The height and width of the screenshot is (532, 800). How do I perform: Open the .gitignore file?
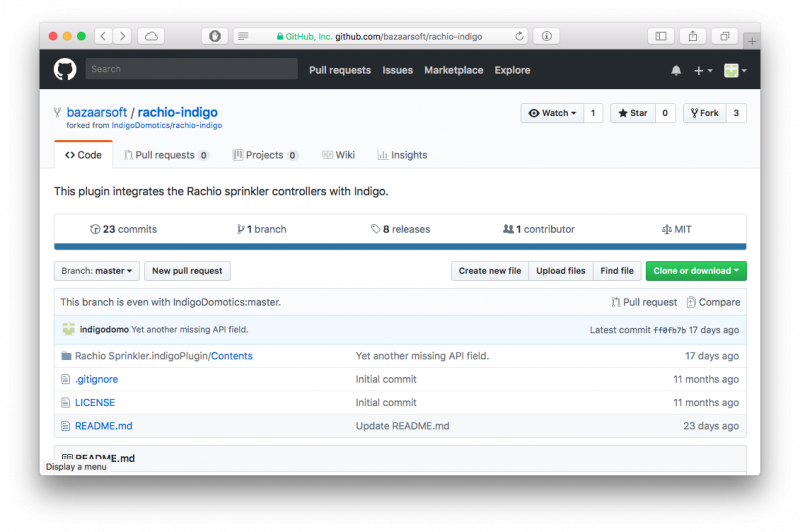click(x=96, y=379)
